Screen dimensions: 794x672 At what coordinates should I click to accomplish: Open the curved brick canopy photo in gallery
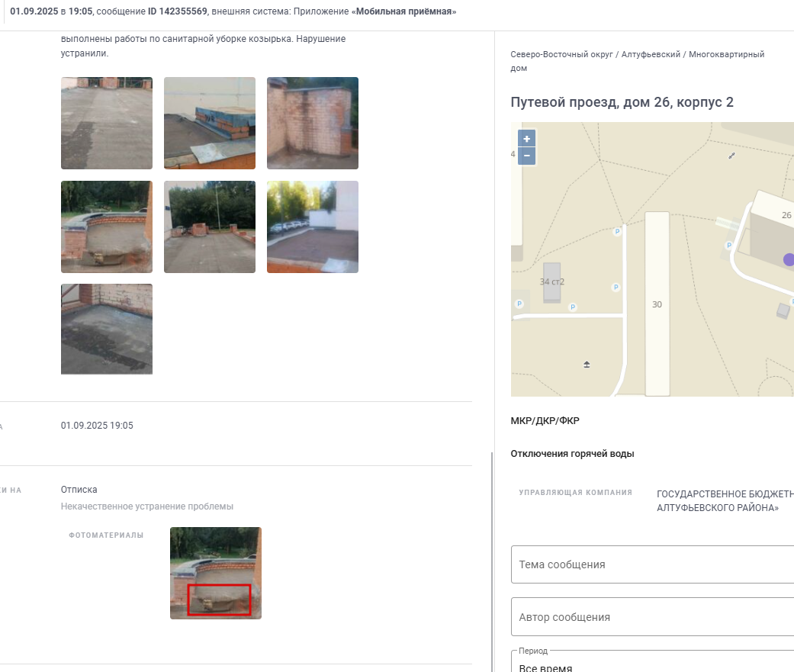107,227
